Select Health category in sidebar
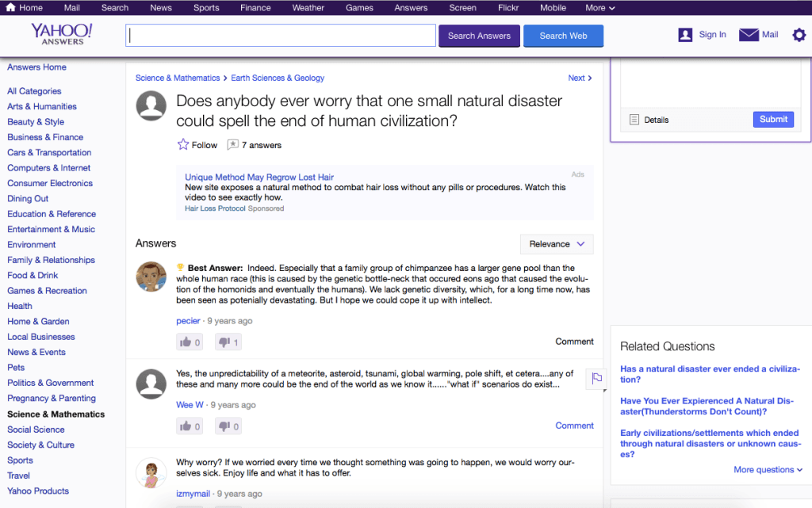 20,306
